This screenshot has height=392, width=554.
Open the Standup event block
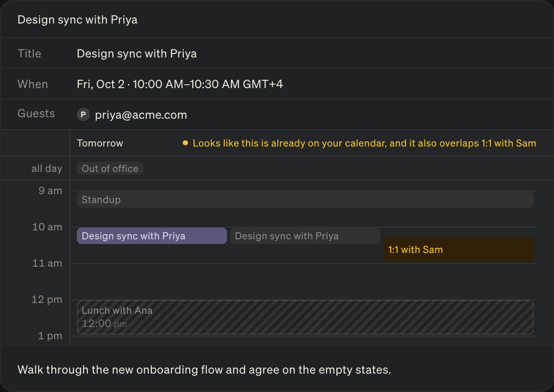[x=305, y=199]
